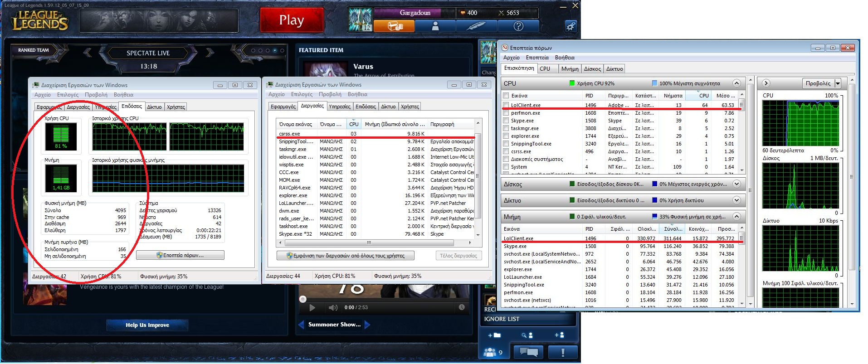Sort memory table by Σύνολ... column header
The height and width of the screenshot is (364, 868).
point(673,229)
